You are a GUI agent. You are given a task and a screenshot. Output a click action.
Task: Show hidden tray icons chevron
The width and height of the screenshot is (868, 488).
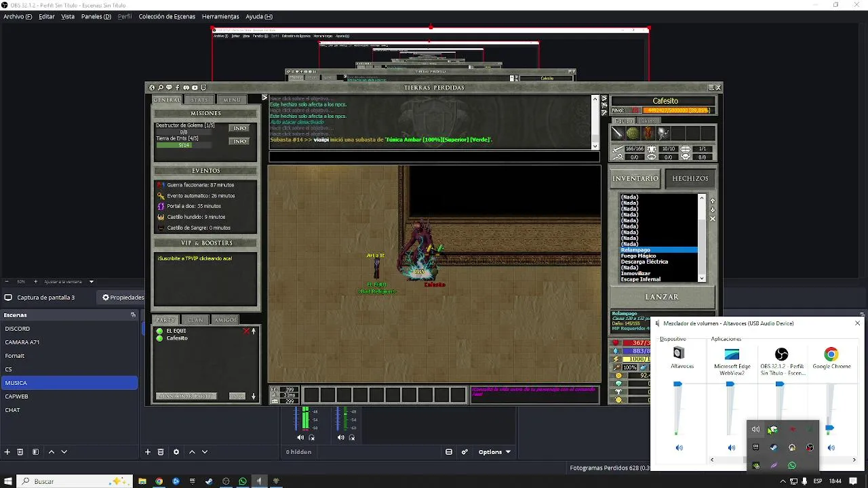(x=783, y=481)
